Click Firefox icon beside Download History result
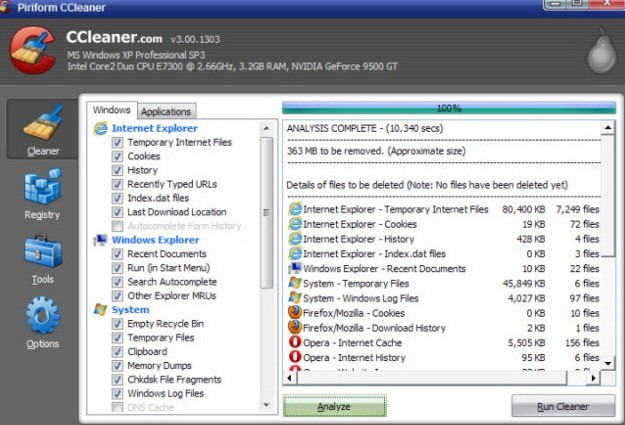The height and width of the screenshot is (425, 625). pyautogui.click(x=295, y=327)
